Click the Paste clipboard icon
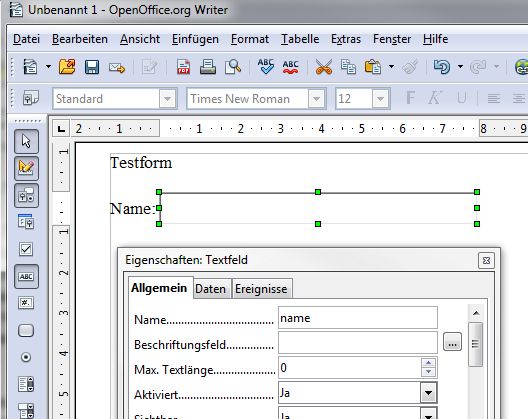Screen dimensions: 528x419 point(373,67)
